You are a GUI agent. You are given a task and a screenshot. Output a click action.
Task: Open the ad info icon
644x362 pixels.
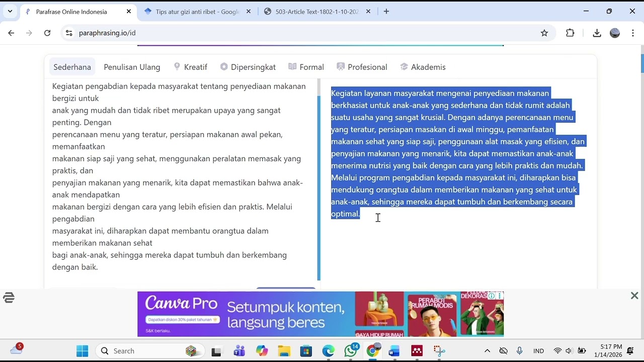(492, 296)
